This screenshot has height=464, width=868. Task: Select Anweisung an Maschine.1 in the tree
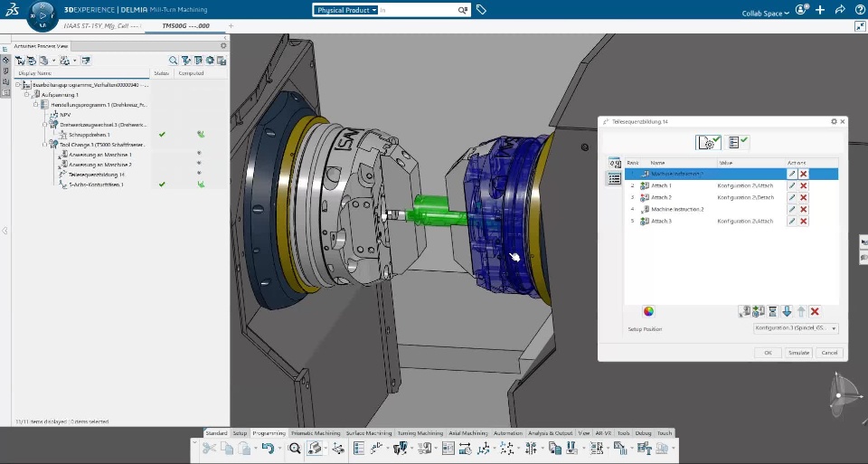click(99, 155)
